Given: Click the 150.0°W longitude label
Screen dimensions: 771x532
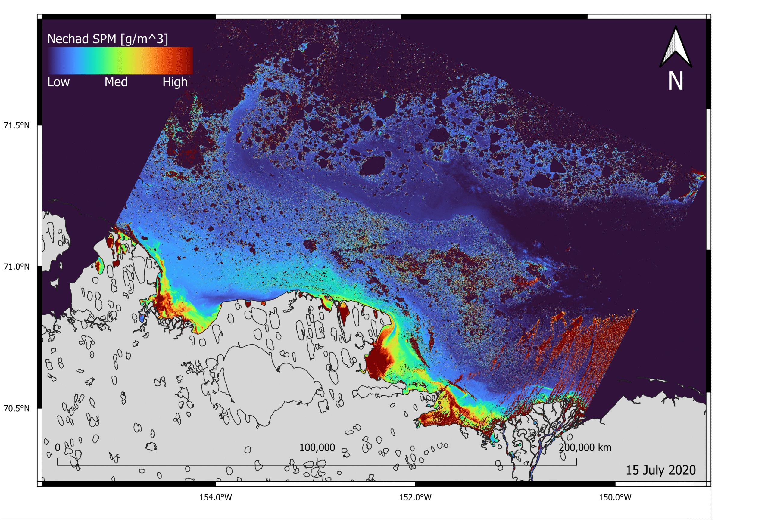Looking at the screenshot, I should [x=615, y=497].
